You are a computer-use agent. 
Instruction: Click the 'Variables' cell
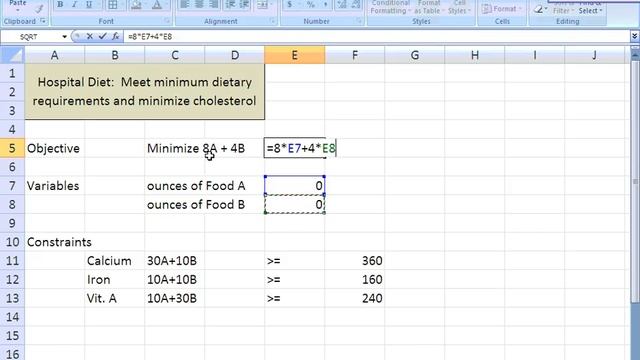[x=54, y=186]
